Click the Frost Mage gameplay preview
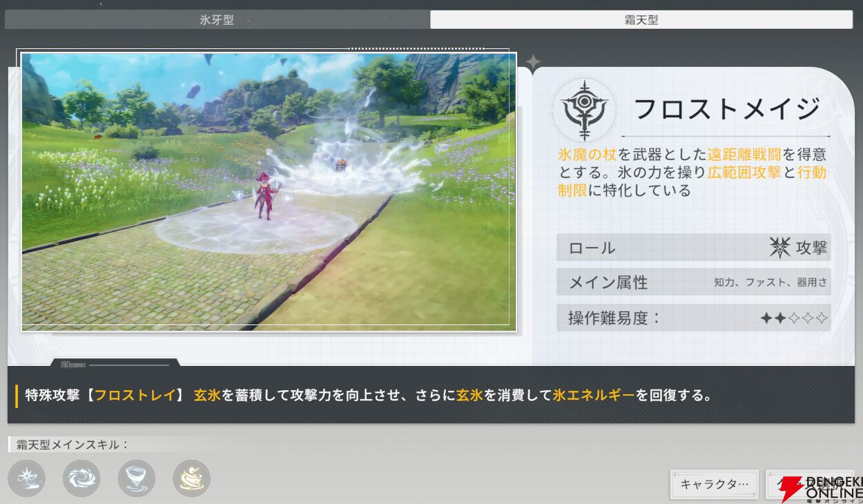Screen dimensions: 863x504 (269, 191)
